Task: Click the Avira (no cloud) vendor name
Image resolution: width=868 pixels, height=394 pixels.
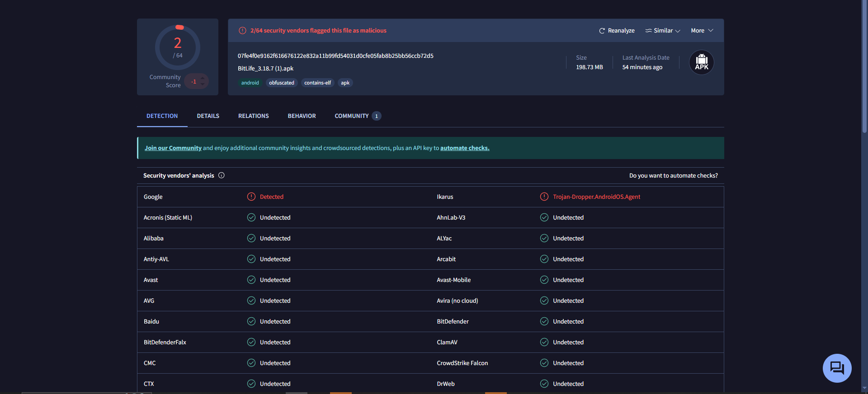Action: click(458, 301)
